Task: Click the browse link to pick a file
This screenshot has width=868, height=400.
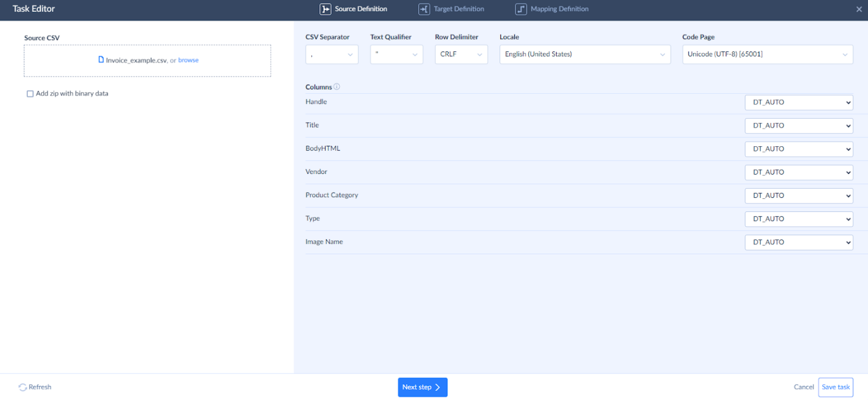Action: point(188,60)
